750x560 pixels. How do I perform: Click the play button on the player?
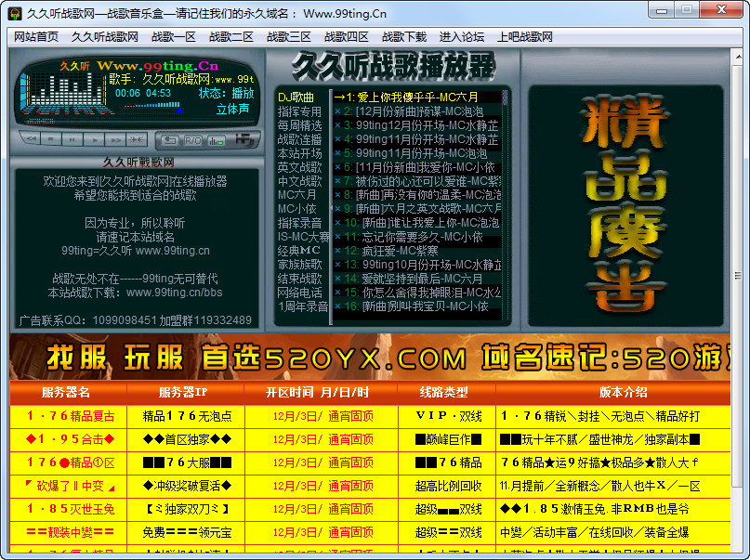[x=93, y=139]
